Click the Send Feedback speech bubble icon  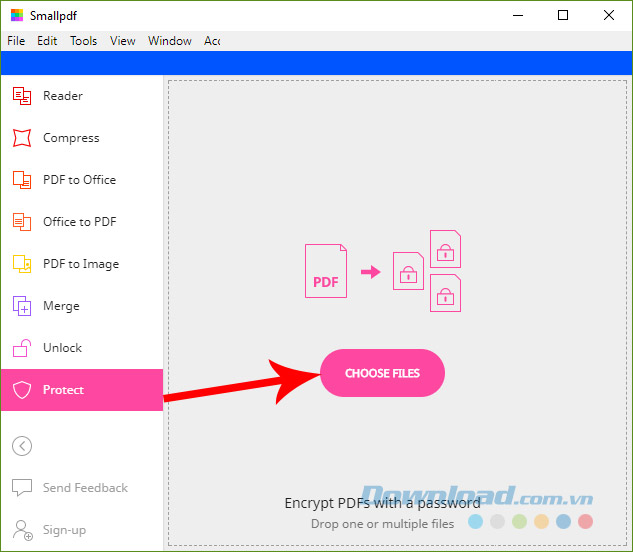click(x=22, y=488)
